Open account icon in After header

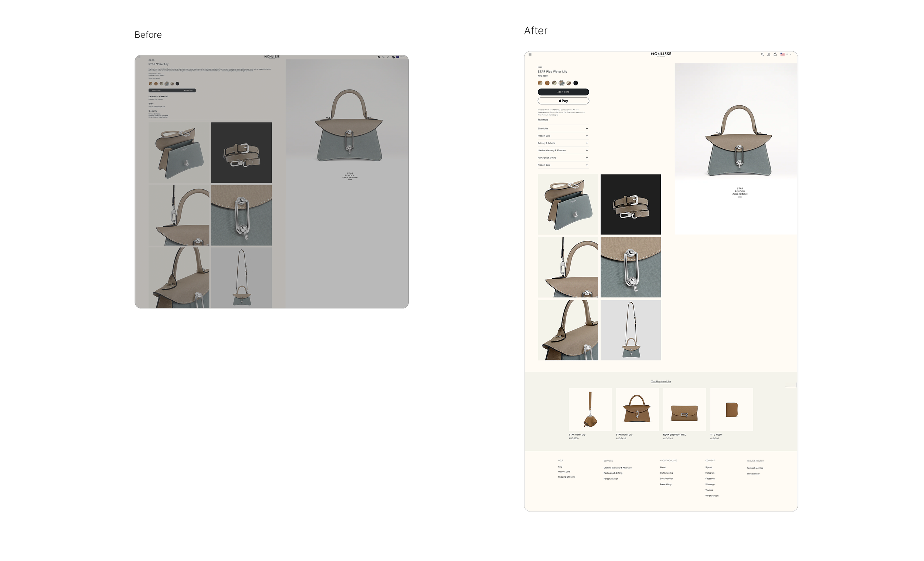pos(768,54)
